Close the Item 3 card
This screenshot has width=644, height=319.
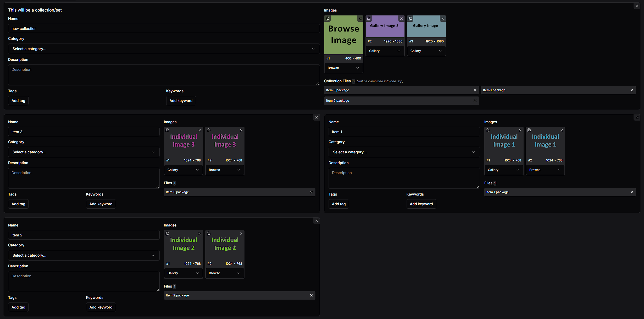[317, 117]
